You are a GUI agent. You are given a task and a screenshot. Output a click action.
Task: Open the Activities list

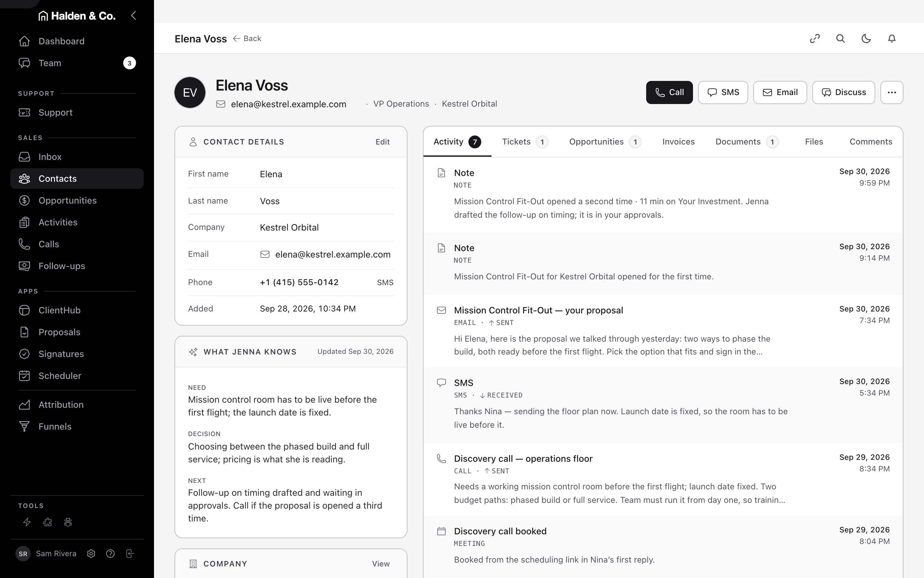click(77, 222)
